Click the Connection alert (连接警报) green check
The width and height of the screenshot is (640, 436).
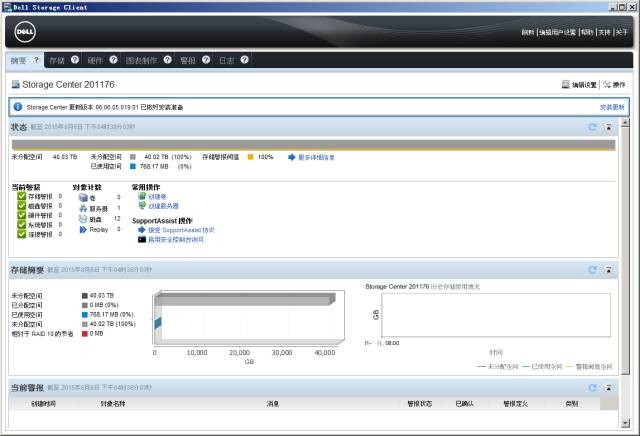point(22,234)
